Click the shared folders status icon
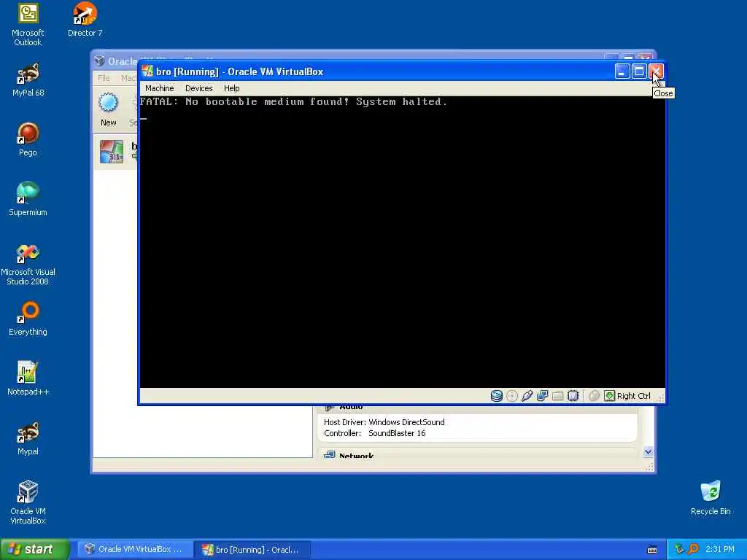747x560 pixels. (557, 396)
